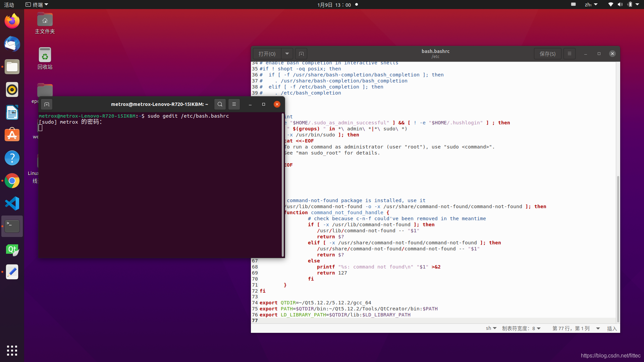Select the Terminal icon in dock
The image size is (644, 362).
[x=12, y=226]
